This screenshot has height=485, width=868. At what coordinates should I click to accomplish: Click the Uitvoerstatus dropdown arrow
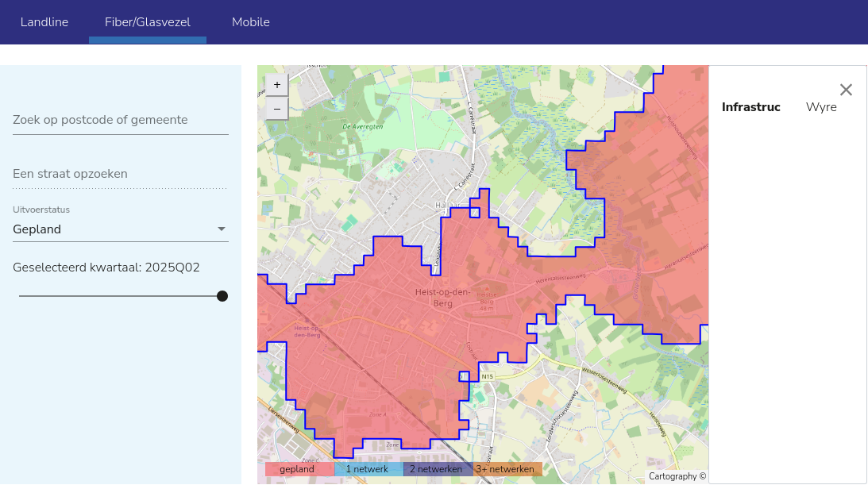pyautogui.click(x=222, y=229)
